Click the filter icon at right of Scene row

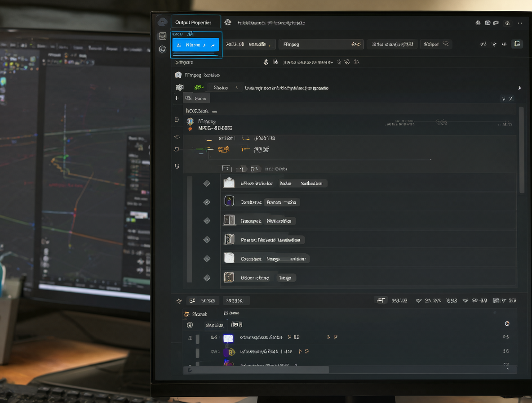(x=504, y=99)
